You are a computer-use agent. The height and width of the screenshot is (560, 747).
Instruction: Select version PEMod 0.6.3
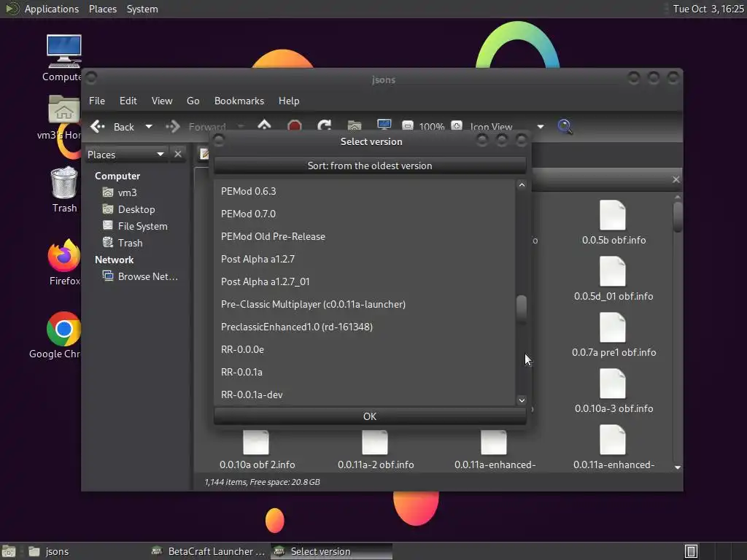pos(365,191)
